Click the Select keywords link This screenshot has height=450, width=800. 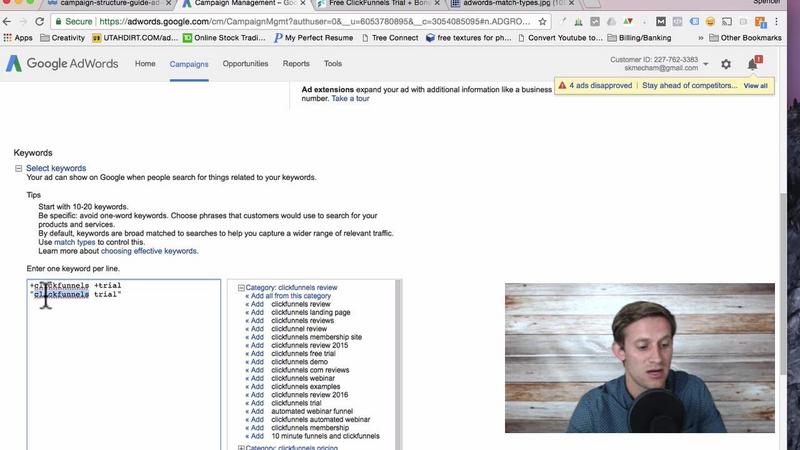(x=56, y=168)
